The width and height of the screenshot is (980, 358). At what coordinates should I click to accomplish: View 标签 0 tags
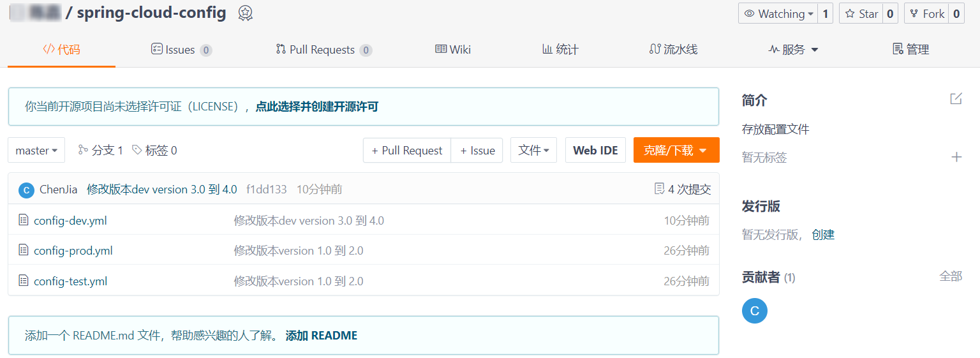[x=154, y=150]
